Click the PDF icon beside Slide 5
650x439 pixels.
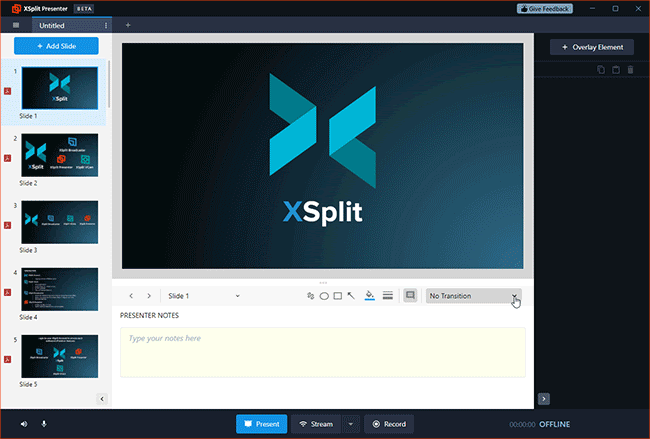[x=7, y=359]
